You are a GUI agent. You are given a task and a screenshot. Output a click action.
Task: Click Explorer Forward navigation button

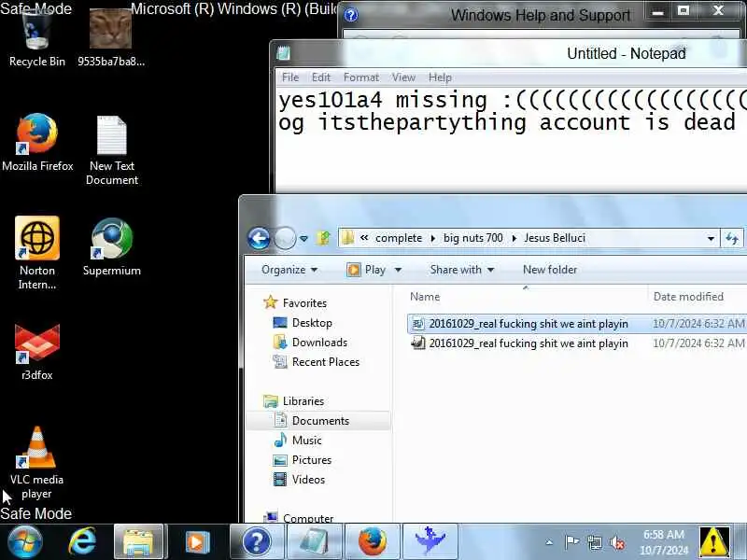[285, 238]
